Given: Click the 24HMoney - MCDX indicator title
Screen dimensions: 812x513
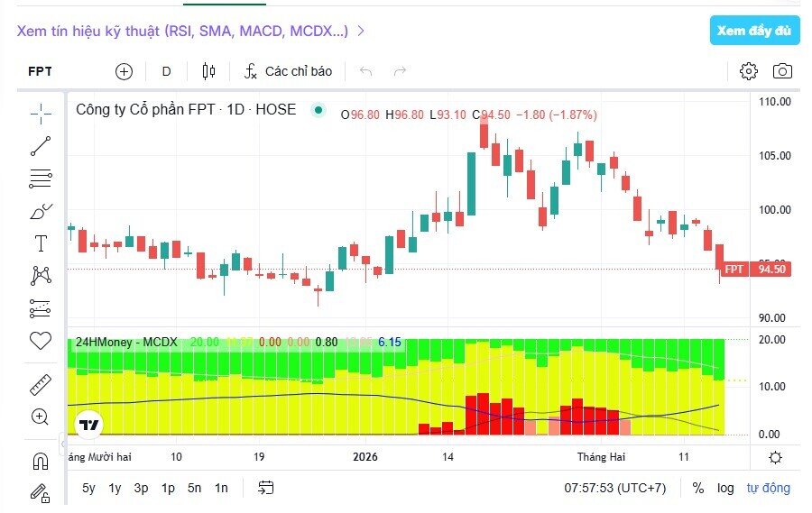Looking at the screenshot, I should (x=126, y=343).
